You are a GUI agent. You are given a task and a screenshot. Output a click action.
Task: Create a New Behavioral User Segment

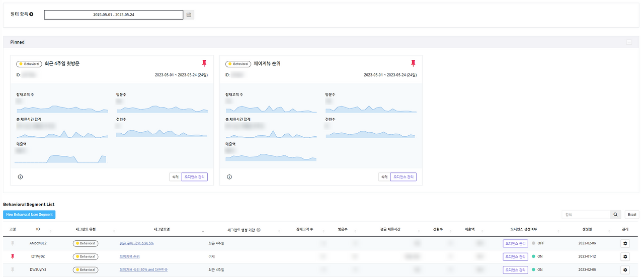29,215
